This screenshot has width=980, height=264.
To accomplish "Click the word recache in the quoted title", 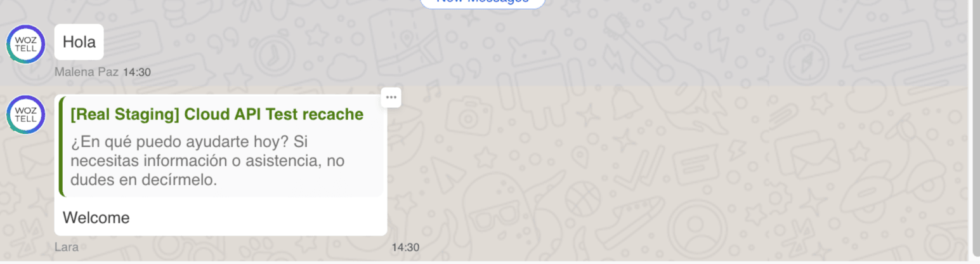I will 333,114.
